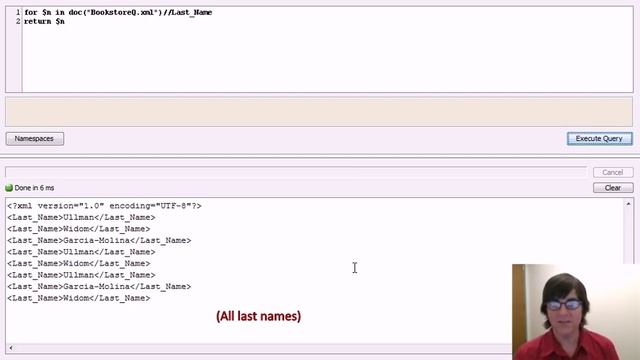Click the green Done status icon
640x360 pixels.
(x=9, y=188)
